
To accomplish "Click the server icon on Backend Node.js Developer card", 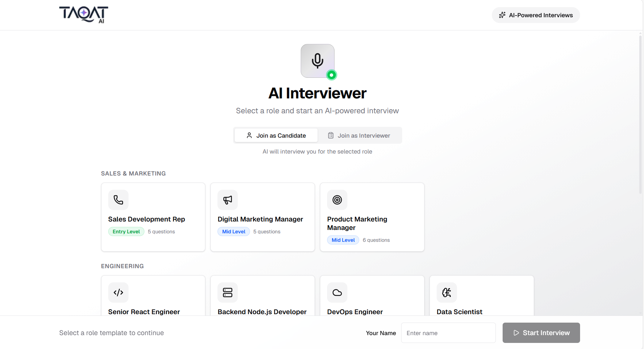I will click(227, 293).
